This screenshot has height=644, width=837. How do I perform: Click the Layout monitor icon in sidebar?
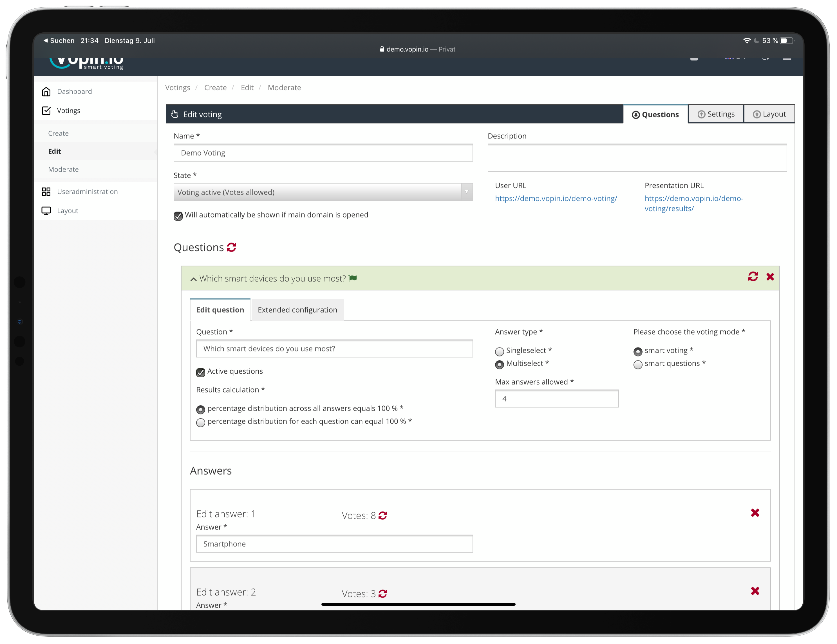click(46, 211)
